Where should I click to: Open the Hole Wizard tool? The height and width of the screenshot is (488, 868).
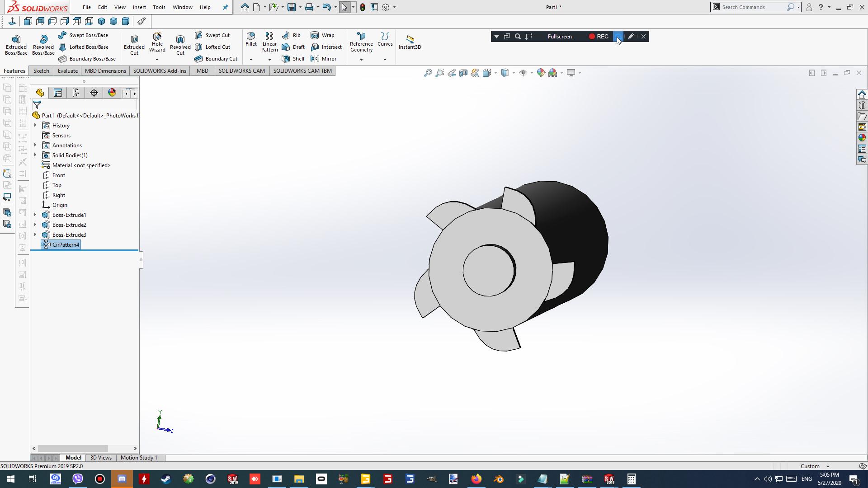tap(157, 42)
